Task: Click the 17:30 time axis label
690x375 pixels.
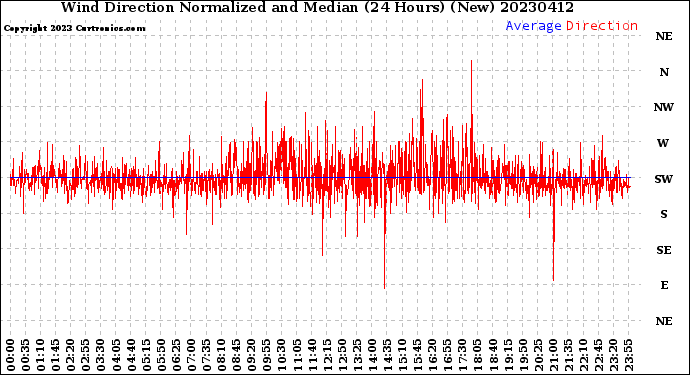Action: click(x=463, y=355)
